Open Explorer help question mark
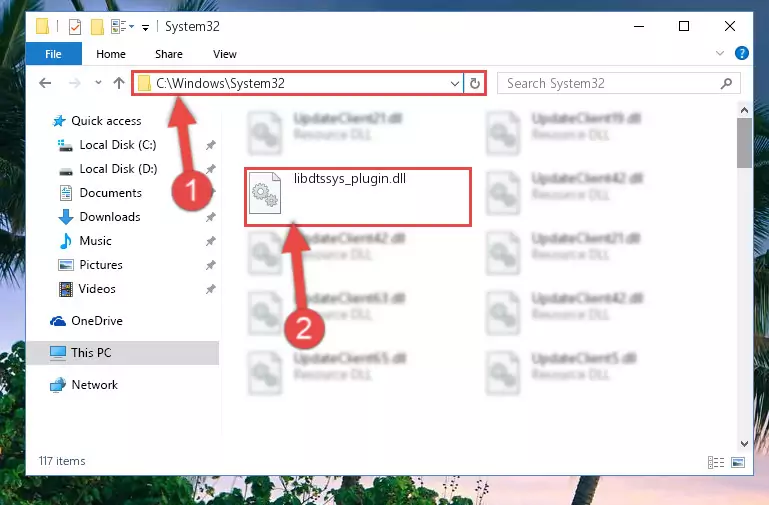The image size is (769, 505). [x=742, y=53]
